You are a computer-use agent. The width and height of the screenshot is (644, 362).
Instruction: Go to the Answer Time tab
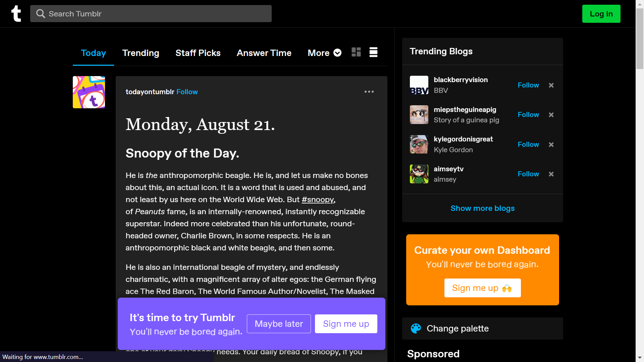(264, 53)
